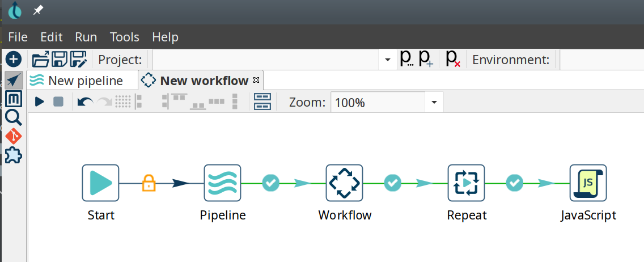
Task: Click the Zoom 100% input field
Action: pos(378,103)
